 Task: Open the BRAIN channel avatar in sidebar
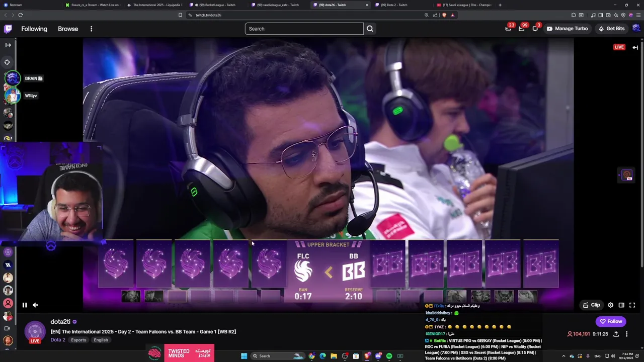[12, 78]
